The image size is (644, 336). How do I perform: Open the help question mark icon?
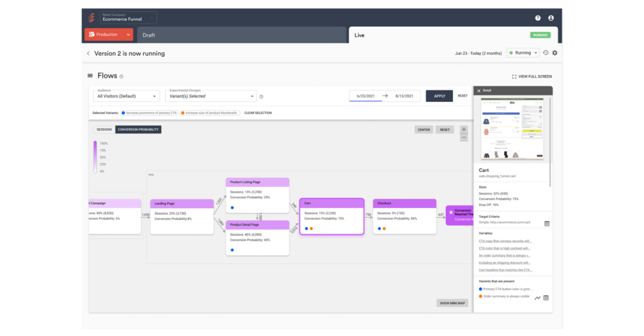tap(538, 18)
